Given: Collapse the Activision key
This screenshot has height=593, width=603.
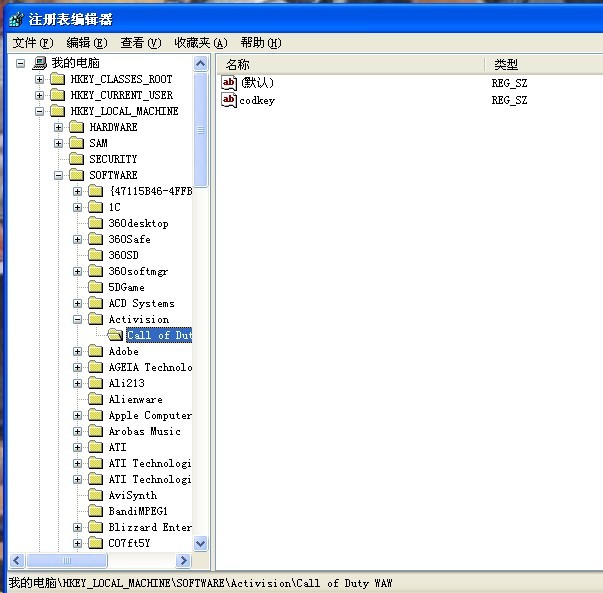Looking at the screenshot, I should coord(79,319).
